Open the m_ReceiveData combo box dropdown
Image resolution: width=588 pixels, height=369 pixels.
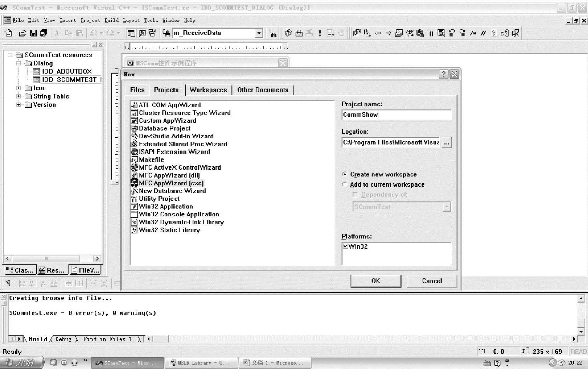[259, 33]
